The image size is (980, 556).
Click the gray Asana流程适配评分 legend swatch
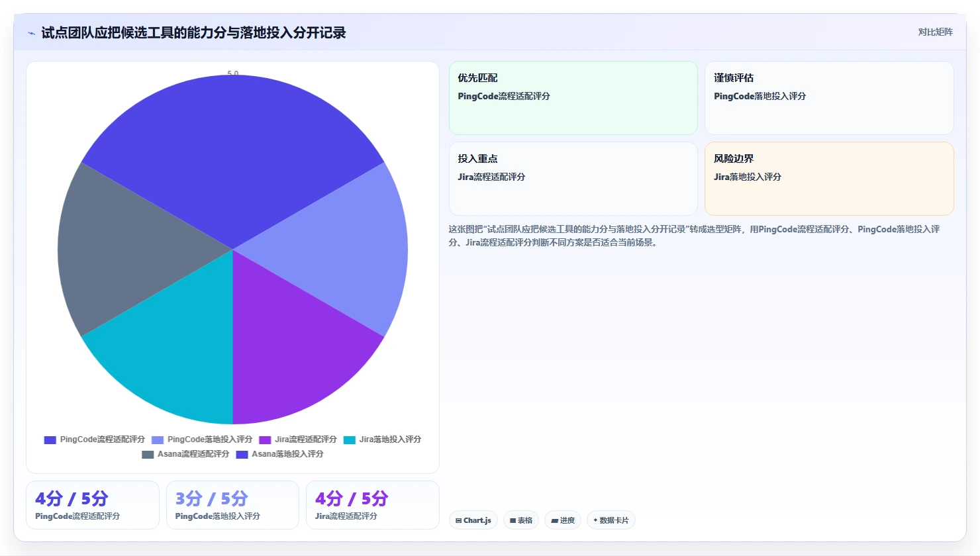click(148, 455)
